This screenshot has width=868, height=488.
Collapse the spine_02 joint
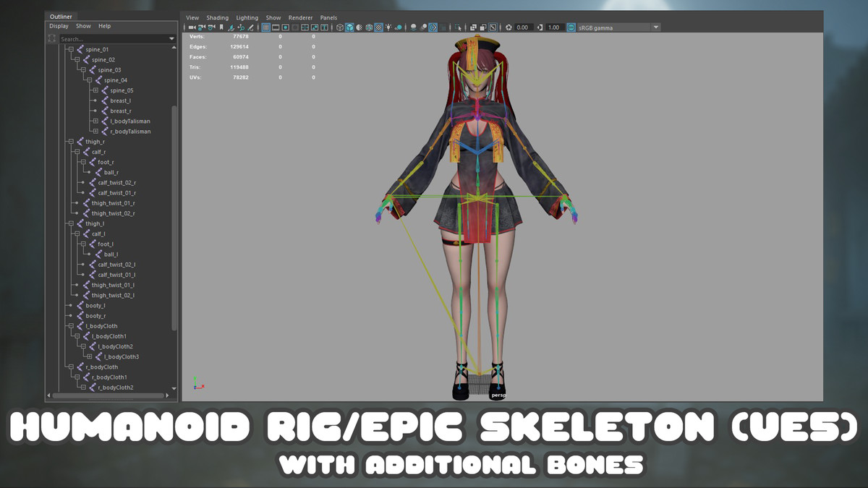77,59
